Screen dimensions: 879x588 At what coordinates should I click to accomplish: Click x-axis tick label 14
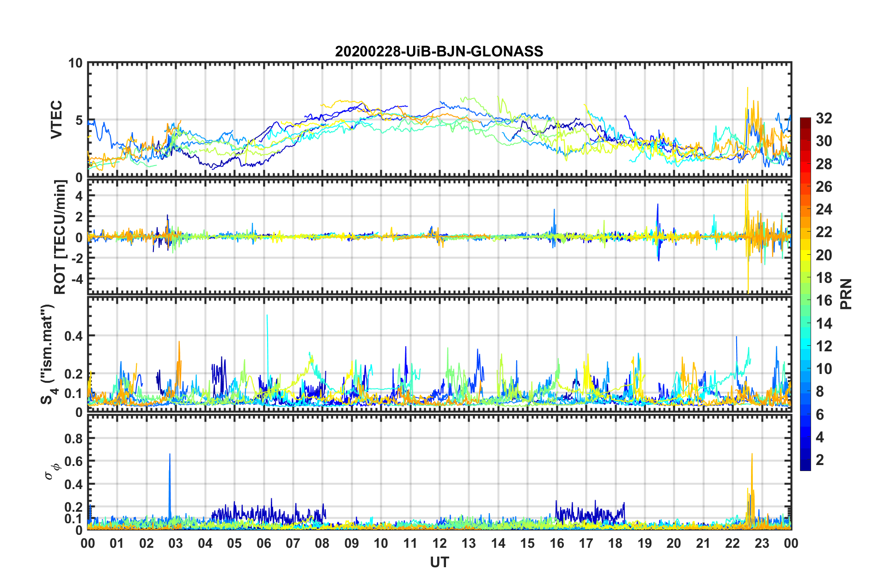[x=498, y=543]
